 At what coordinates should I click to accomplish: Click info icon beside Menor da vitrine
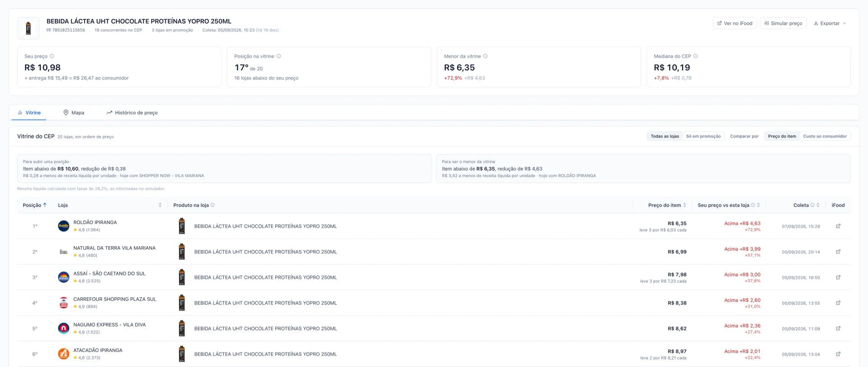tap(485, 56)
